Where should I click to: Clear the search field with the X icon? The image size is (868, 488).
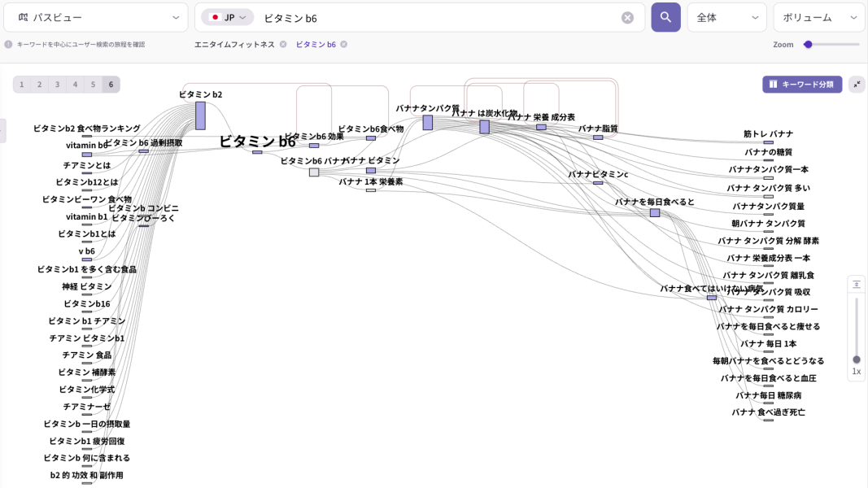(627, 18)
